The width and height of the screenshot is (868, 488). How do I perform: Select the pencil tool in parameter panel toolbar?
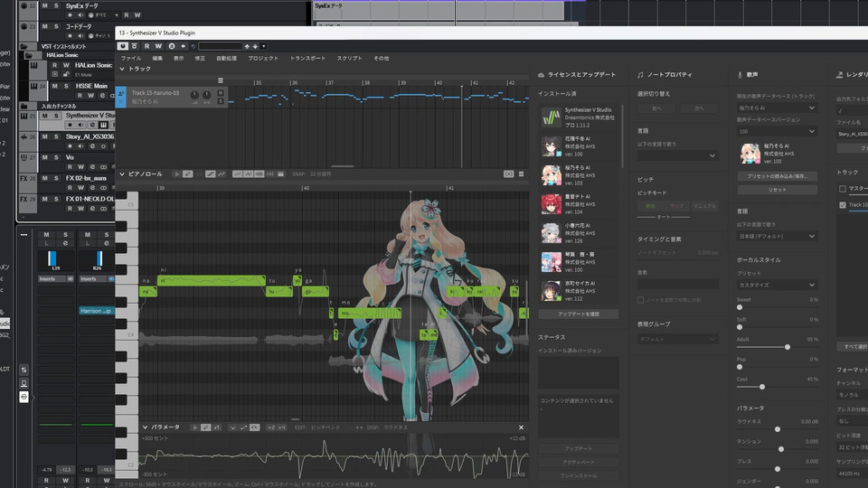[205, 427]
